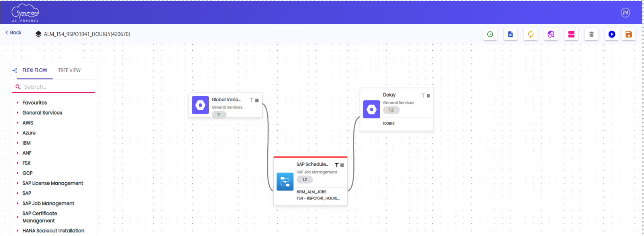
Task: Click the T icon on SAP Scheduler node
Action: pyautogui.click(x=337, y=165)
